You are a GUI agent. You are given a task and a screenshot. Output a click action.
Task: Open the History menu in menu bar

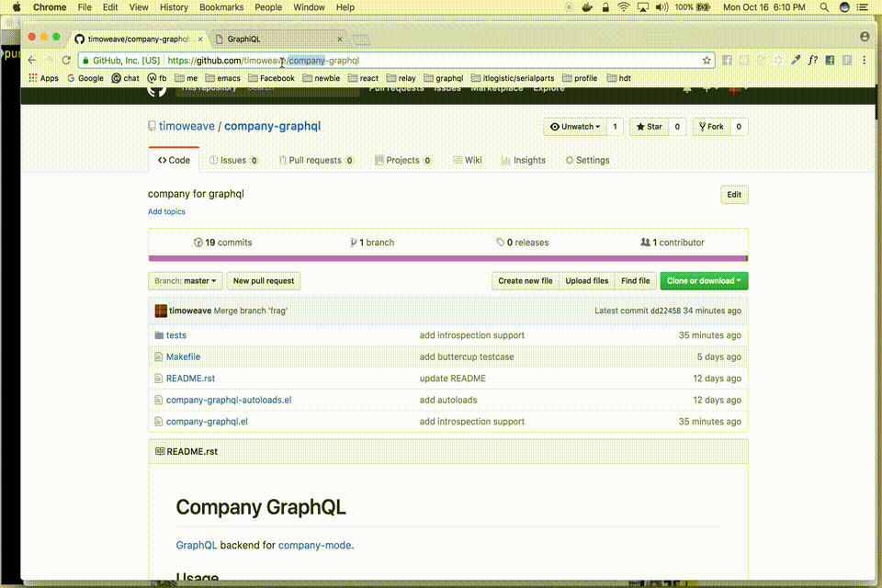click(x=174, y=7)
